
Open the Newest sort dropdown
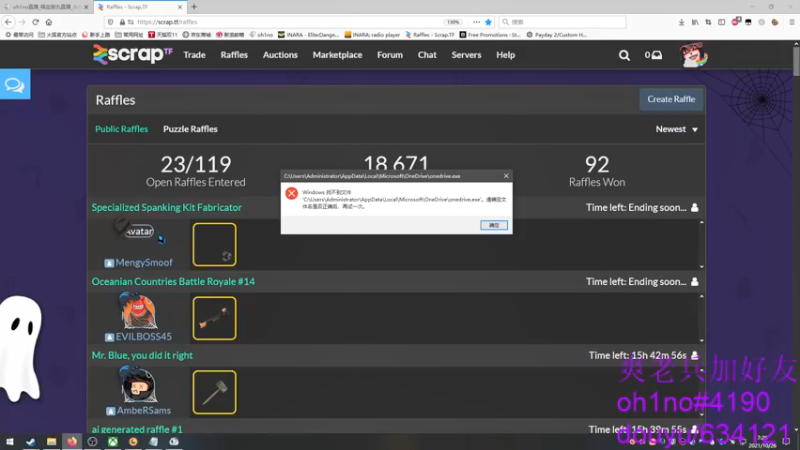pos(677,129)
